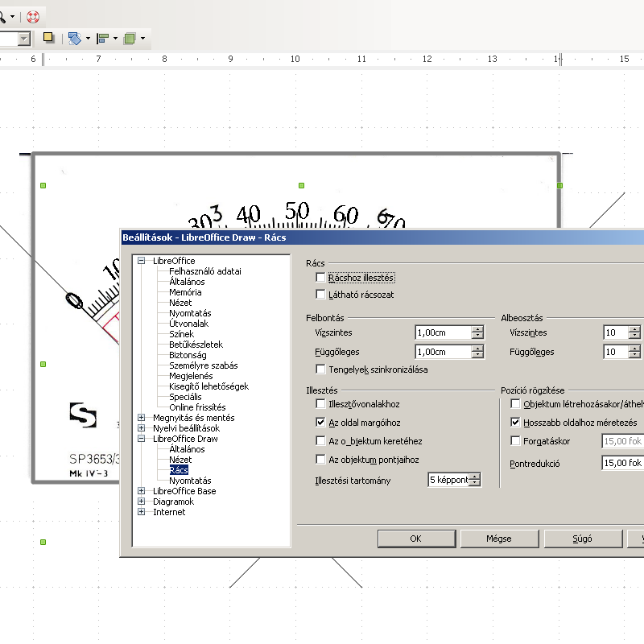The width and height of the screenshot is (644, 644).
Task: Click the Illesztési tartomány spinner arrows
Action: tap(475, 480)
